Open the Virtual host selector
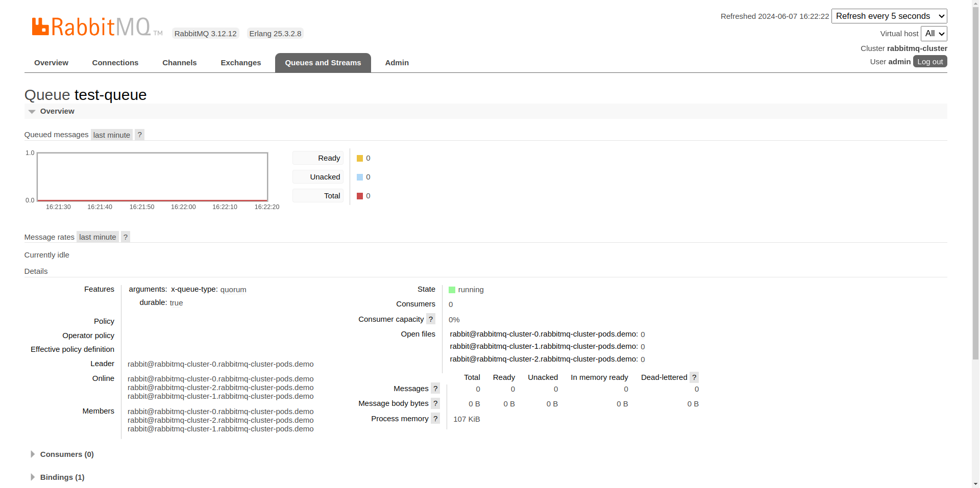980x488 pixels. (934, 34)
